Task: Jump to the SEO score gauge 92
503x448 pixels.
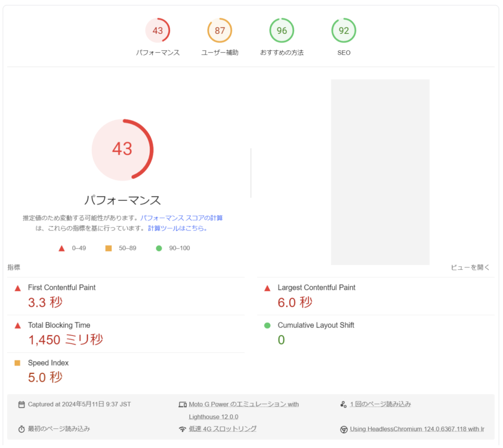Action: [344, 30]
